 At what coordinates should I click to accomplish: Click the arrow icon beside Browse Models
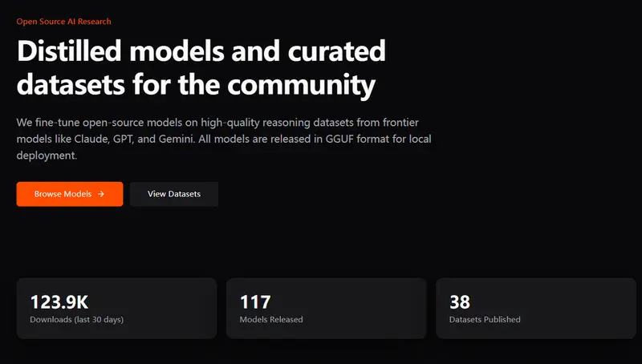[x=101, y=194]
